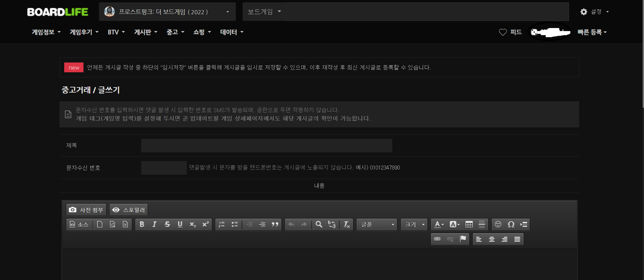Viewport: 644px width, 280px height.
Task: Open the Templates document icon
Action: click(125, 224)
